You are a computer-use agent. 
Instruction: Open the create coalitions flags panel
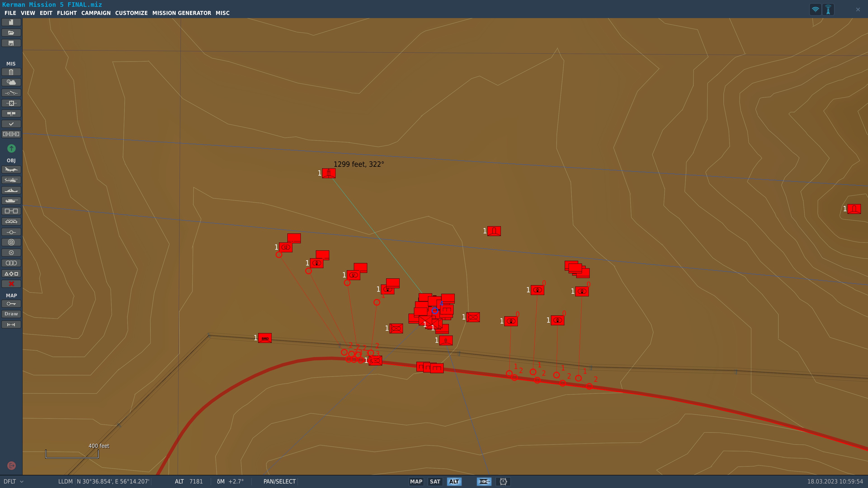tap(11, 113)
